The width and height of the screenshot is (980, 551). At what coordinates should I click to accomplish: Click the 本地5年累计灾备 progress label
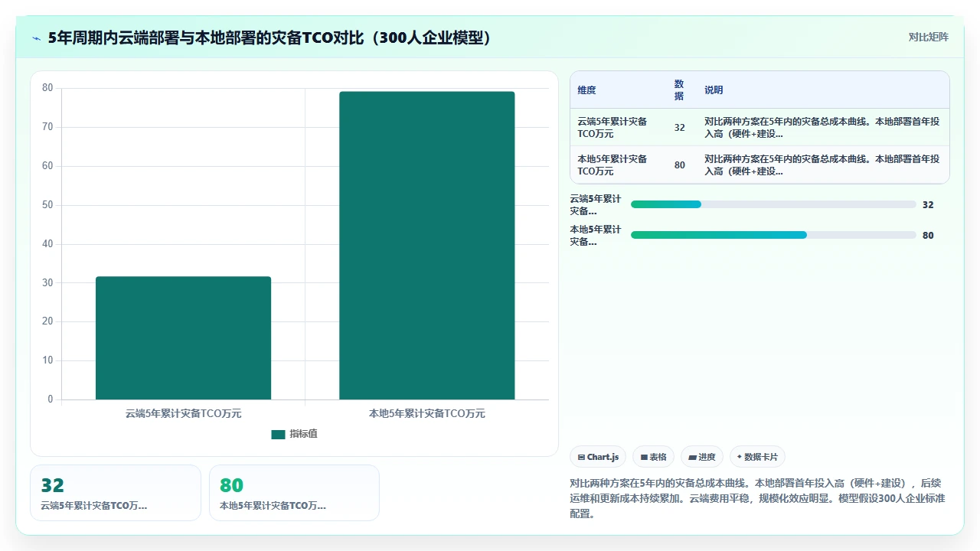click(x=596, y=235)
